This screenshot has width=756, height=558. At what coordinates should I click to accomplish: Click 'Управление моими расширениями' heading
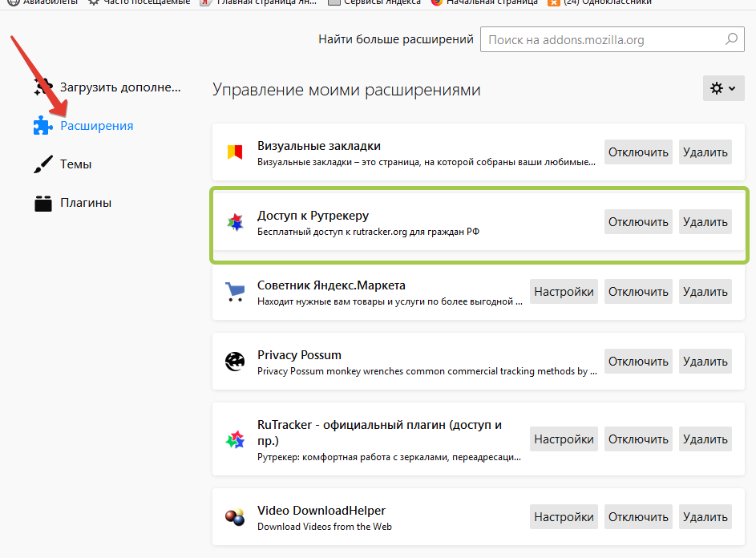(346, 90)
